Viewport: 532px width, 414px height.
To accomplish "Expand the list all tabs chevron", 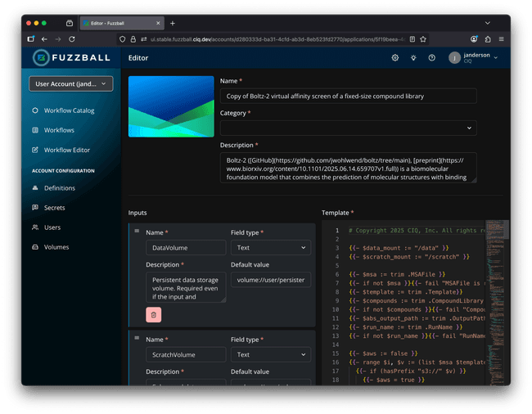I will (x=488, y=23).
